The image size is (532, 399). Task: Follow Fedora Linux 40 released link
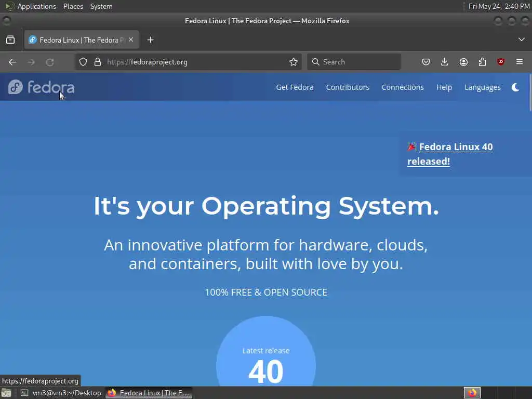click(450, 154)
